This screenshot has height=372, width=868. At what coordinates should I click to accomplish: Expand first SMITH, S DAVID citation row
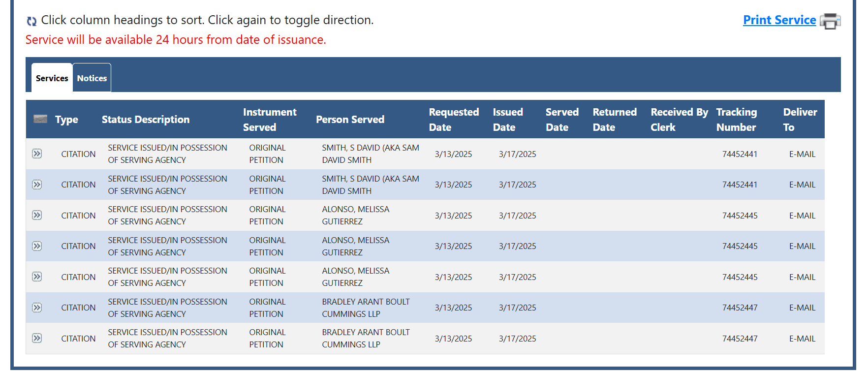point(37,154)
